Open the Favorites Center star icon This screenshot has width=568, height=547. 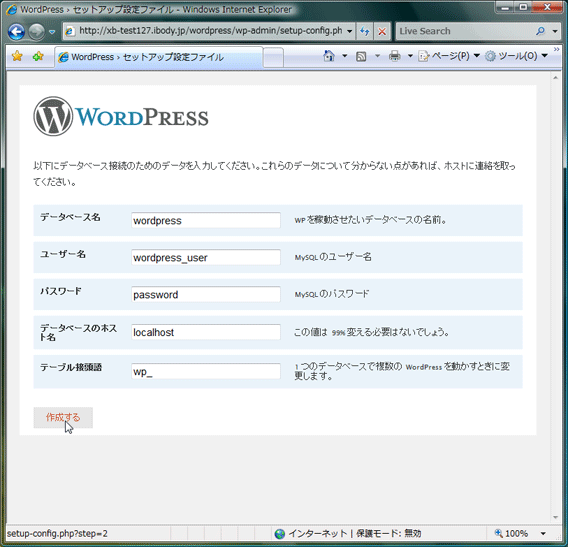pos(17,56)
